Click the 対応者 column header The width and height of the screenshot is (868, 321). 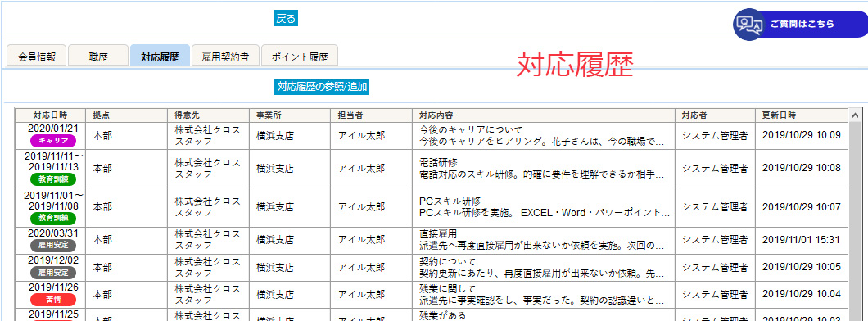715,115
